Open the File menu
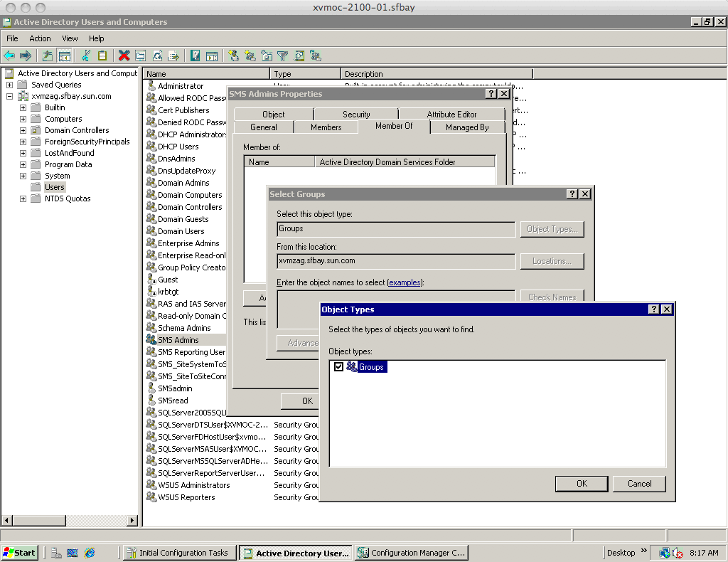 (x=12, y=38)
